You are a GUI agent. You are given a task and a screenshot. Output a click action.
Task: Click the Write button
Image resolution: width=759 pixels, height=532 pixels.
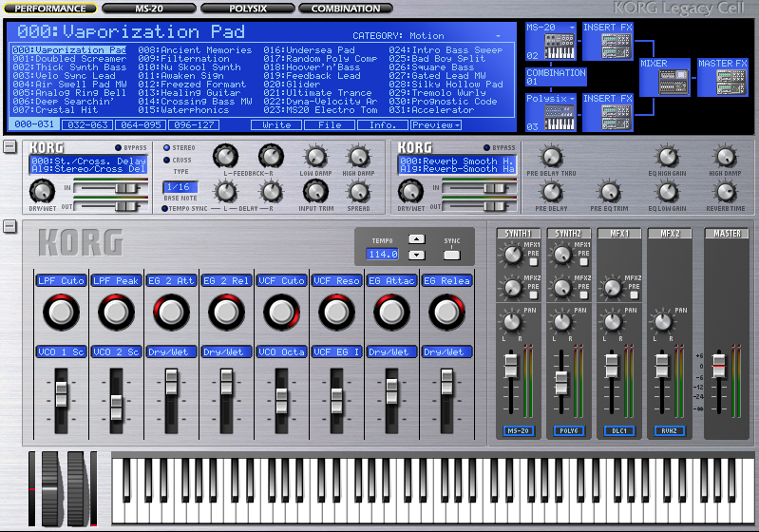(276, 124)
